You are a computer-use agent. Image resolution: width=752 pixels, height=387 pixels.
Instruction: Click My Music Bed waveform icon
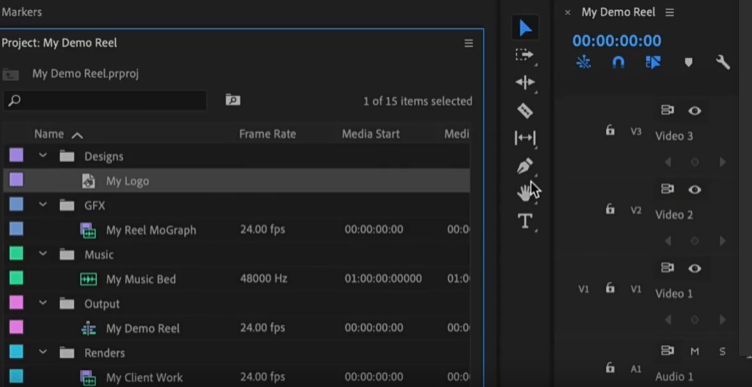(x=88, y=279)
